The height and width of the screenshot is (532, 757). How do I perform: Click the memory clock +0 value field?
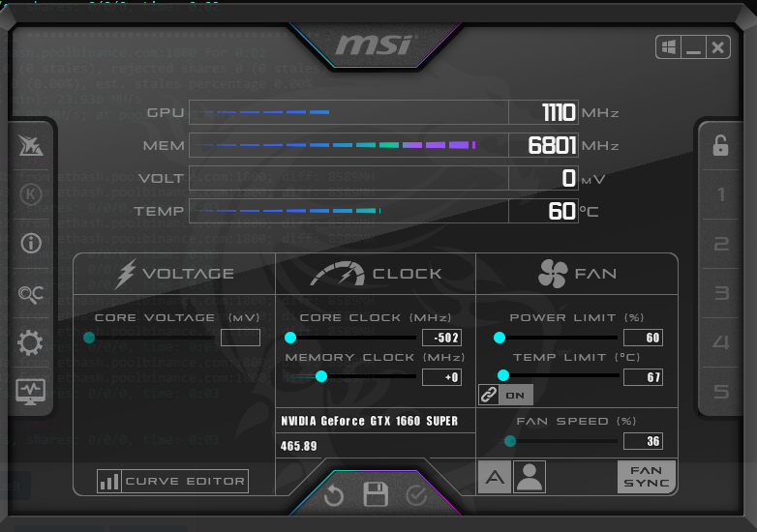coord(441,377)
